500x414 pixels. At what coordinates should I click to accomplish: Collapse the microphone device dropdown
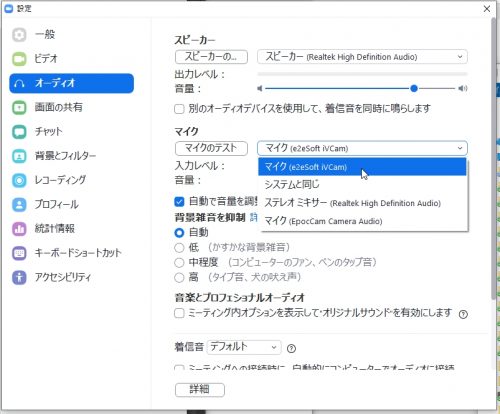click(362, 148)
